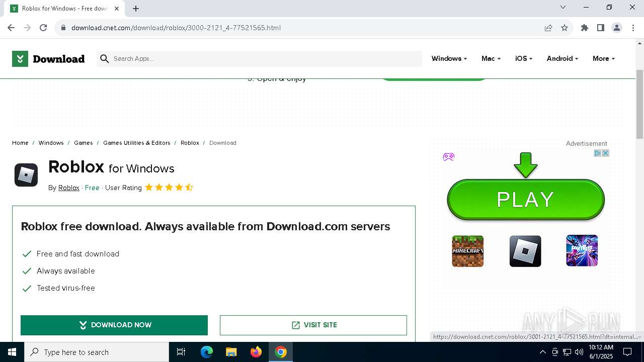
Task: Open Roblox breadcrumb link
Action: pyautogui.click(x=190, y=143)
